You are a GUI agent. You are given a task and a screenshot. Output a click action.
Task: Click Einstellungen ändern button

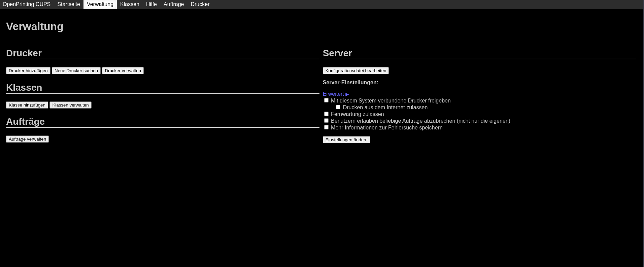(x=346, y=140)
